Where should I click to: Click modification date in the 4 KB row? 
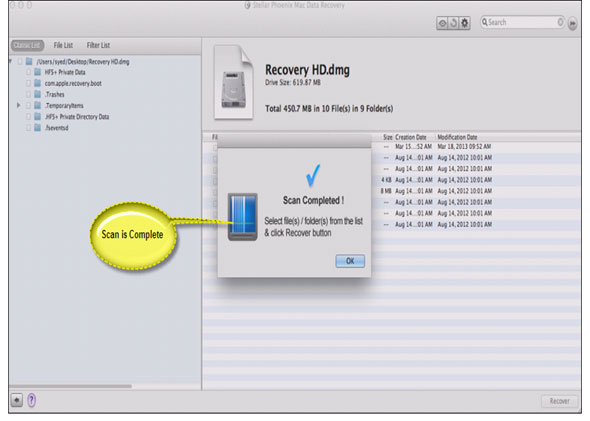click(465, 180)
